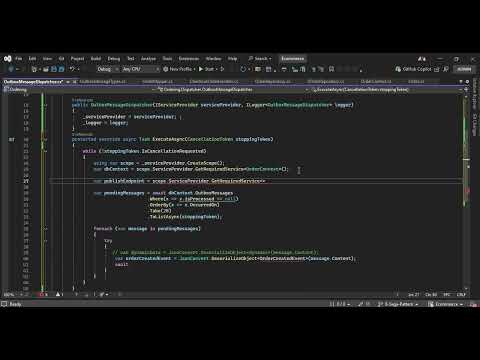Open the Debug menu

(114, 59)
